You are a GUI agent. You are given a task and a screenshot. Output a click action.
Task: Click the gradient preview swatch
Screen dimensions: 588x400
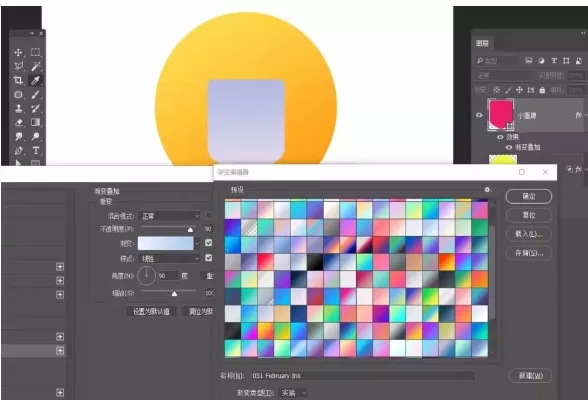click(x=166, y=244)
